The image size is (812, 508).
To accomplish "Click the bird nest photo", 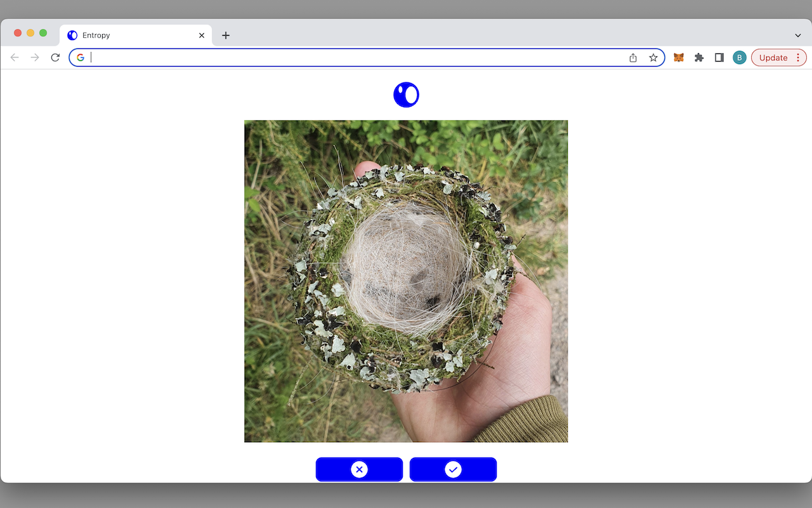I will [x=406, y=281].
